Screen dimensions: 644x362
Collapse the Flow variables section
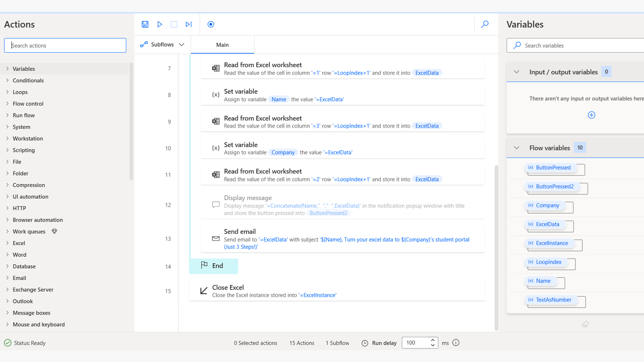coord(516,147)
